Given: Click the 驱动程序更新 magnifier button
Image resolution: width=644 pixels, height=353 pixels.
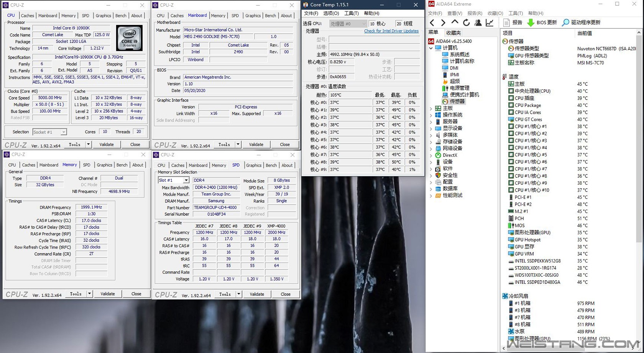Looking at the screenshot, I should [x=581, y=23].
